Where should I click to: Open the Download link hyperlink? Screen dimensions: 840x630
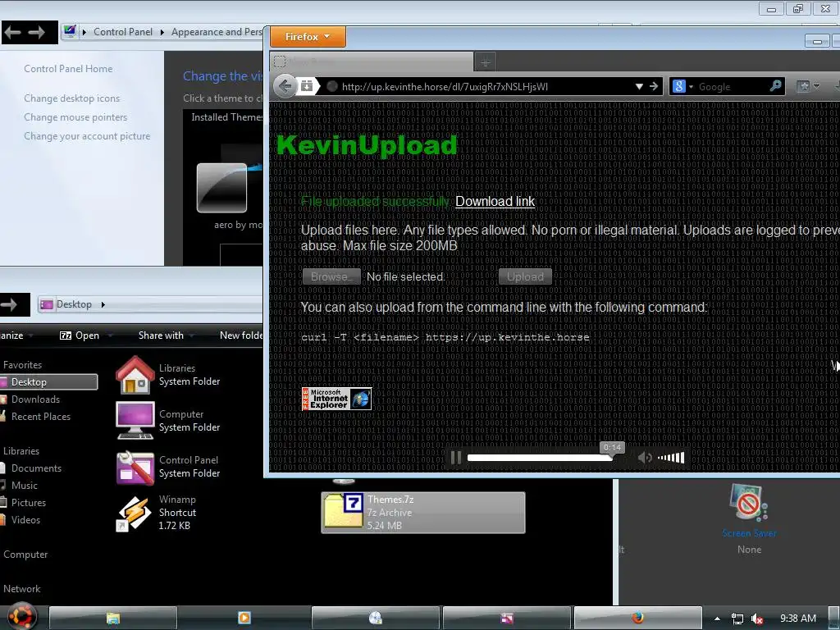(x=495, y=202)
